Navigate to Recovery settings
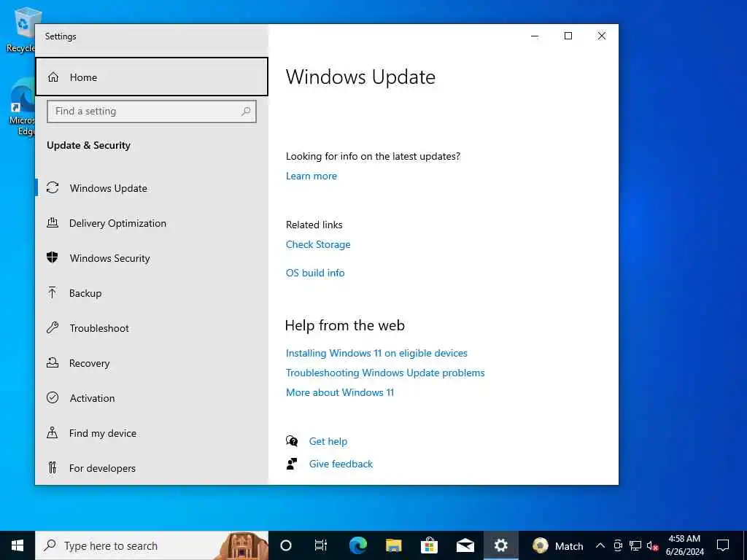The width and height of the screenshot is (747, 560). coord(152,363)
